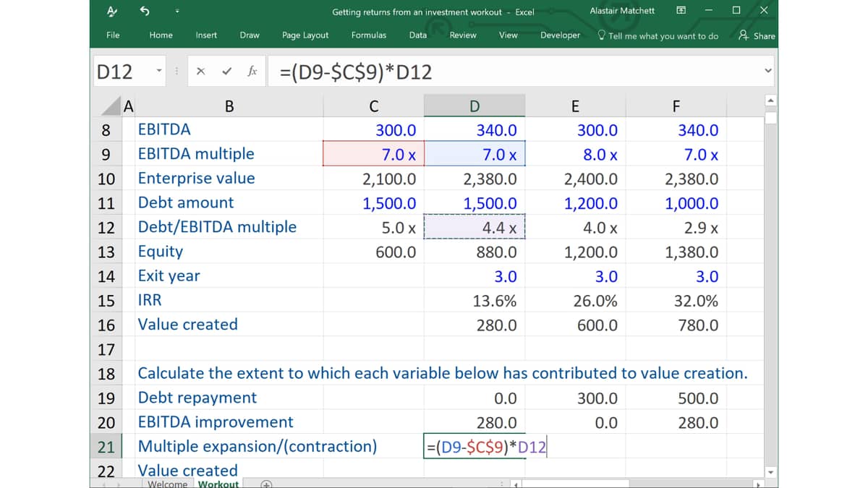Click the Select All corner triangle
868x488 pixels.
113,106
